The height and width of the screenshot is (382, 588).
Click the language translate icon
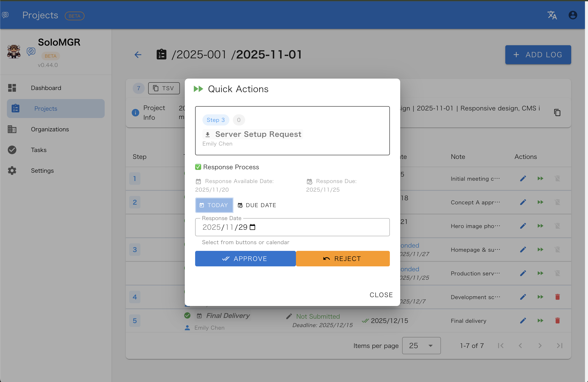tap(552, 15)
